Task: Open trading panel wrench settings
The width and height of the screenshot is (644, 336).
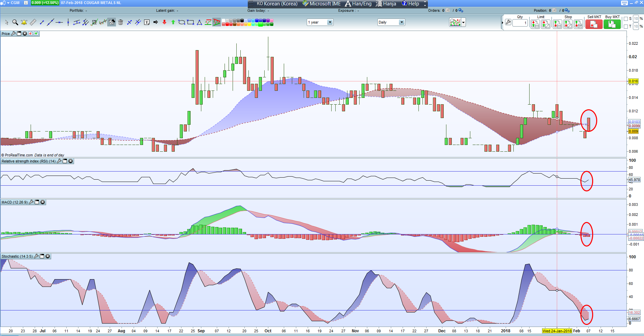Action: click(508, 22)
